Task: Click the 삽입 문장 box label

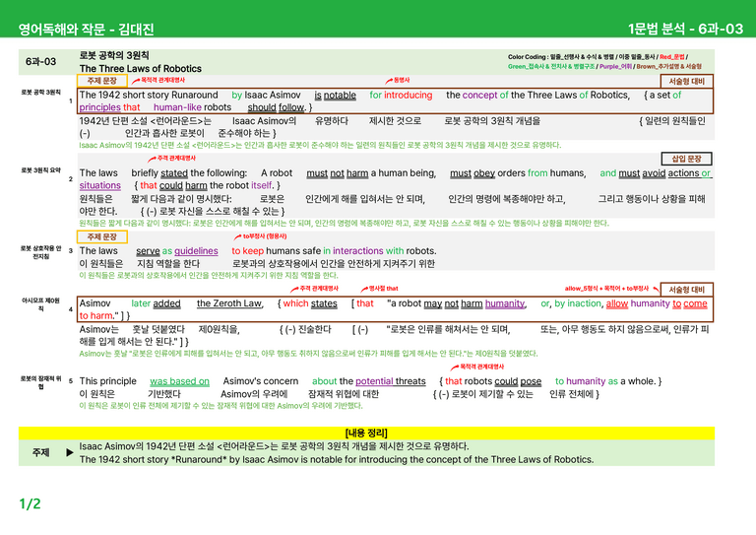Action: click(x=686, y=159)
